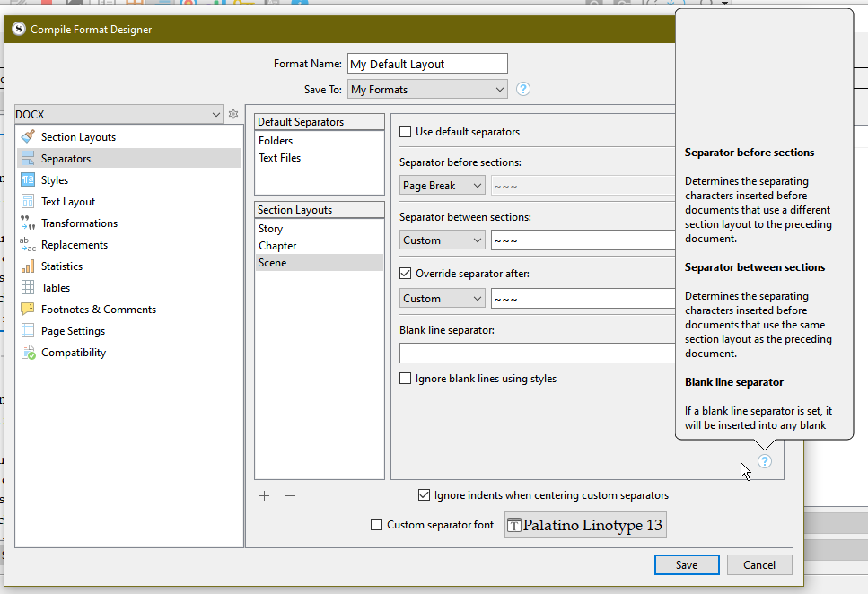Image resolution: width=868 pixels, height=594 pixels.
Task: Click the Separators icon in sidebar
Action: coord(28,158)
